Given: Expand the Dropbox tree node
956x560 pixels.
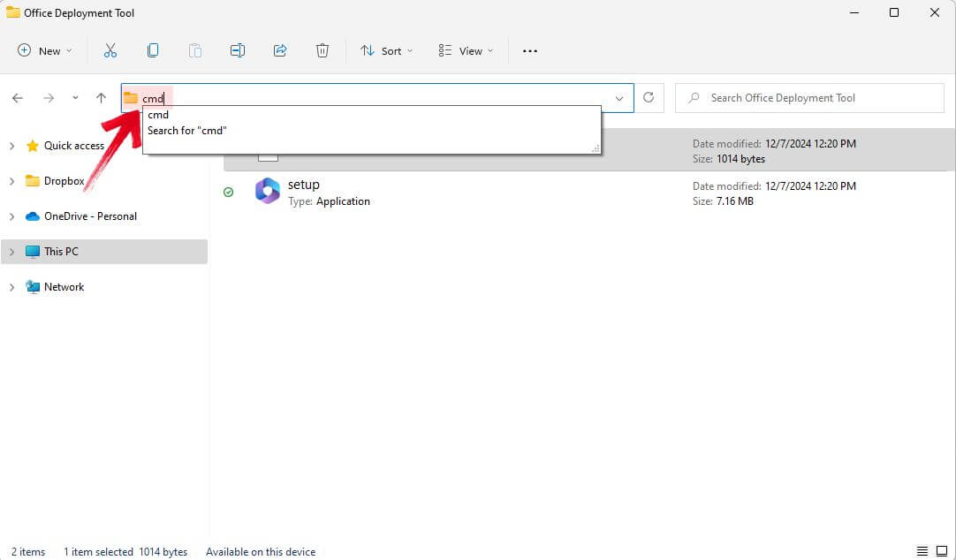Looking at the screenshot, I should click(11, 181).
